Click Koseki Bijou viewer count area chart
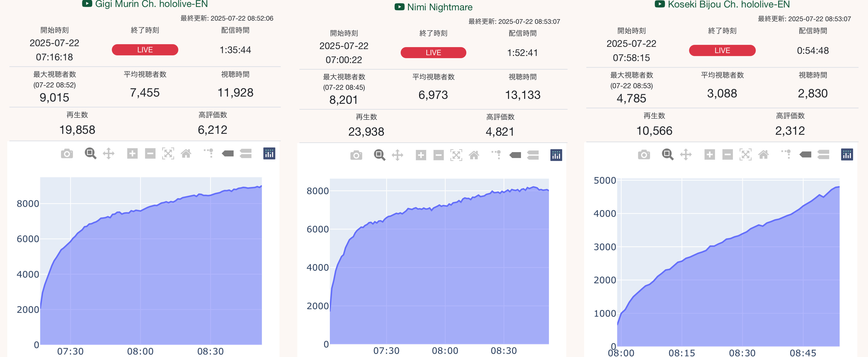Image resolution: width=868 pixels, height=357 pixels. click(x=728, y=263)
